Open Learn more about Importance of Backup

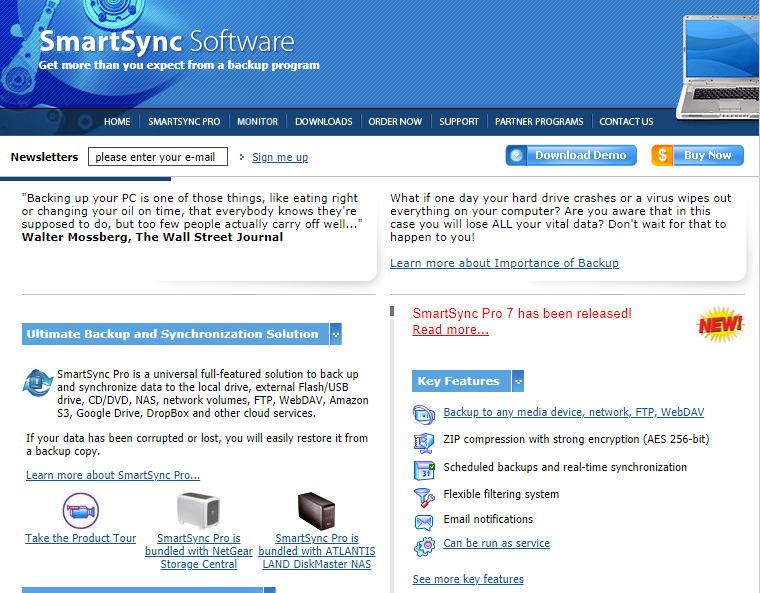504,263
